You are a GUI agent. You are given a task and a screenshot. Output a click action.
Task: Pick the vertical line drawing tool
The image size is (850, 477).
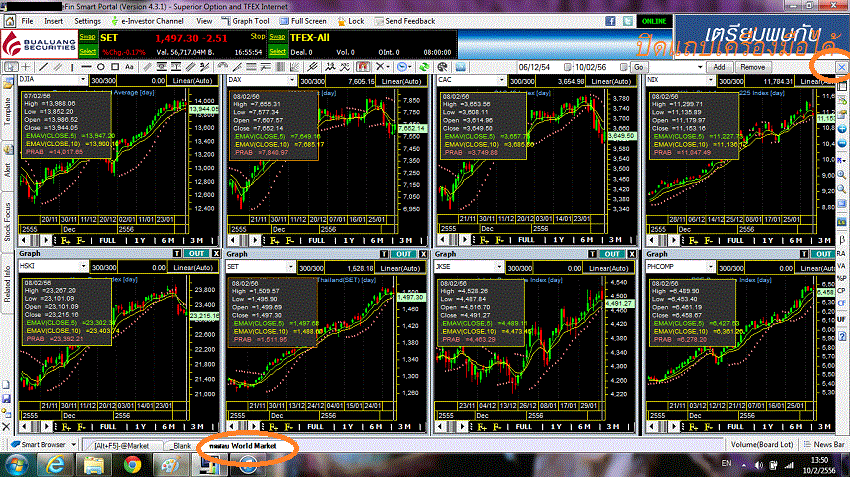[72, 67]
